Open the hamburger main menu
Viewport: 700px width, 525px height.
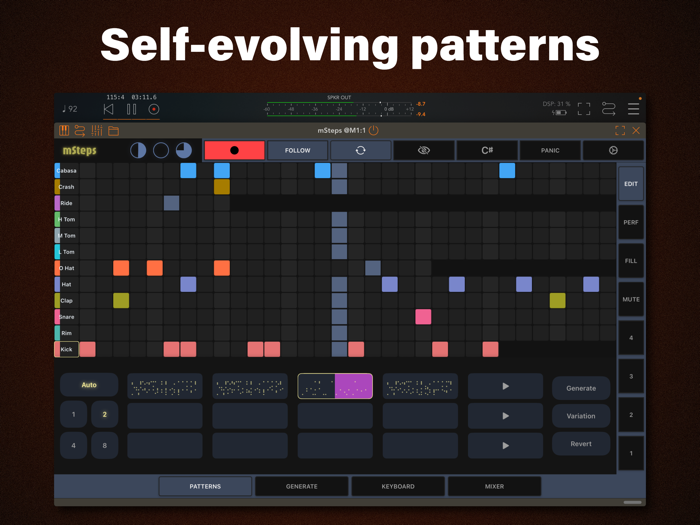(633, 109)
